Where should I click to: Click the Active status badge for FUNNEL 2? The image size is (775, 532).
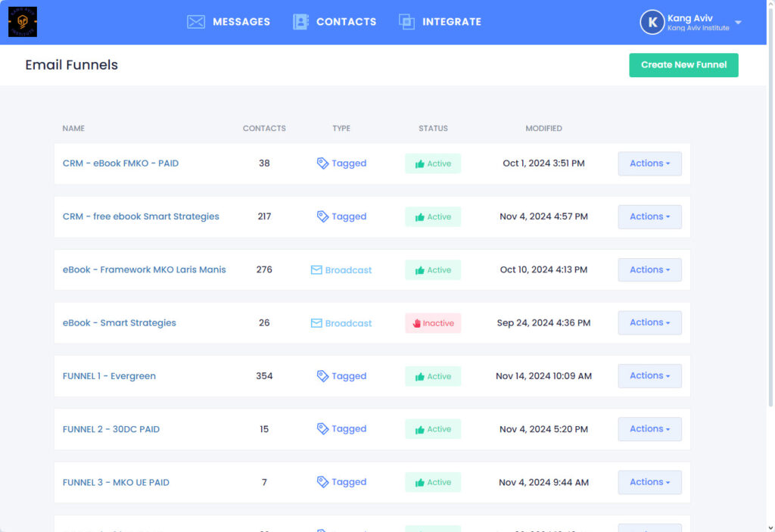pyautogui.click(x=433, y=429)
